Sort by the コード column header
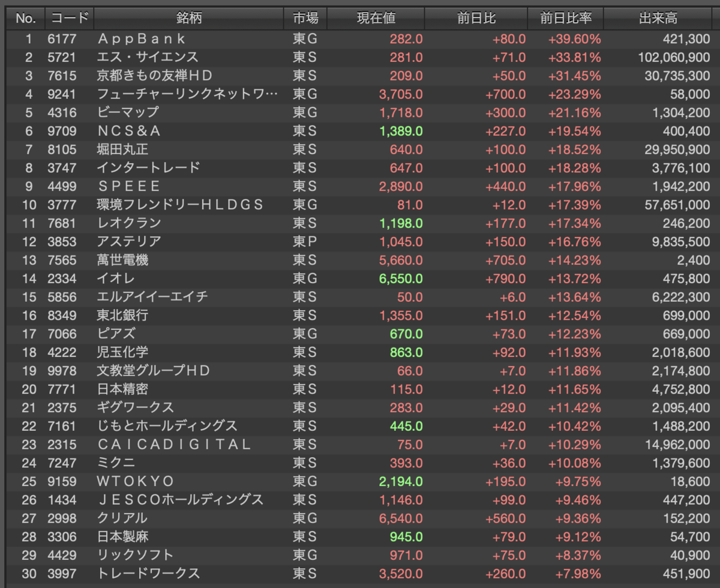 (69, 18)
